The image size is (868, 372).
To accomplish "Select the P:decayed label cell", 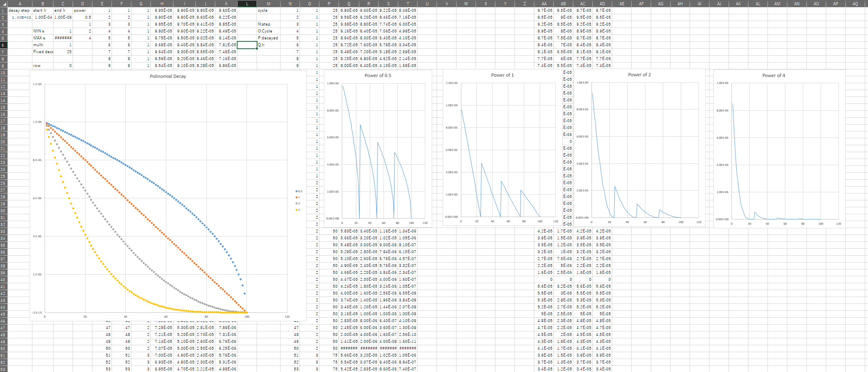I will coord(268,38).
